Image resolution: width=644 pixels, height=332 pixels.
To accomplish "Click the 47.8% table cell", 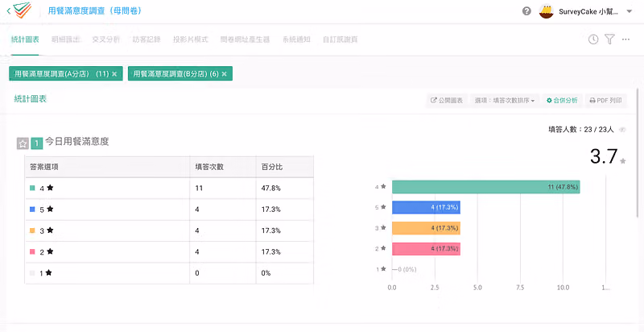I will click(285, 189).
